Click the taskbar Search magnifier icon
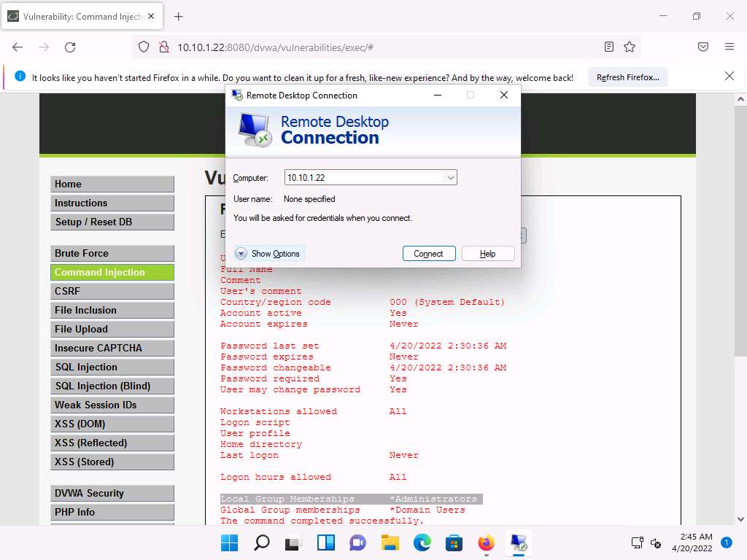 tap(261, 542)
